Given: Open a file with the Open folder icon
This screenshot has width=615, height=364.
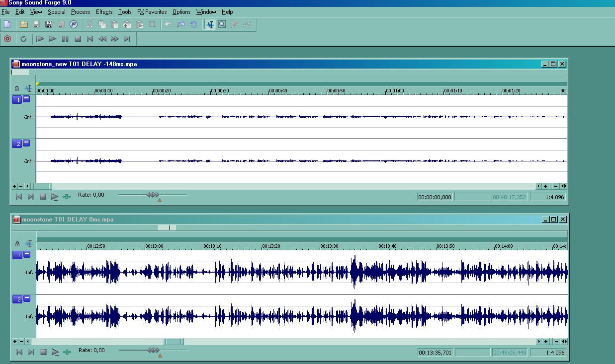Looking at the screenshot, I should click(23, 24).
